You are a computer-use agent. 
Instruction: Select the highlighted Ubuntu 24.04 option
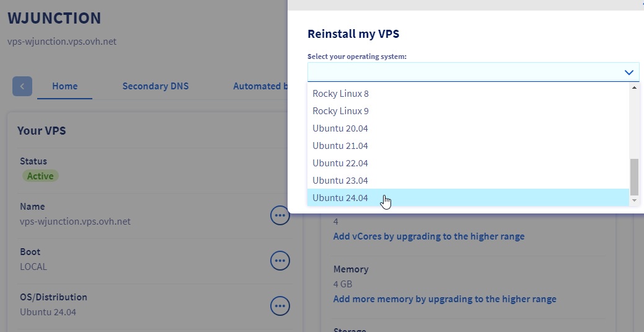point(340,198)
